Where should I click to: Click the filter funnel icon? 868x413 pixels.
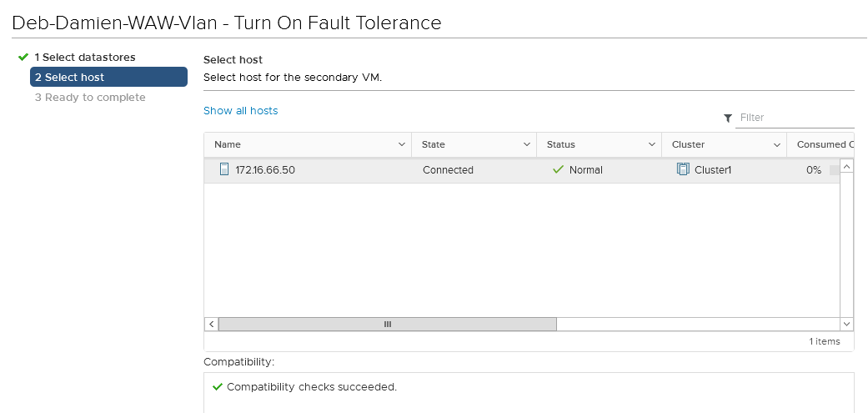tap(728, 118)
